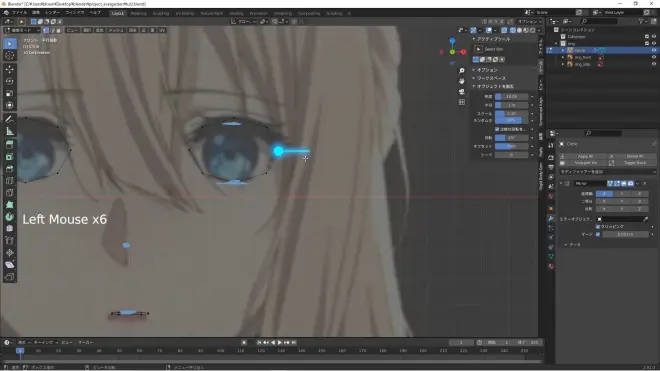Select the Measure ruler tool
Viewport: 660px width, 371px height.
10,132
